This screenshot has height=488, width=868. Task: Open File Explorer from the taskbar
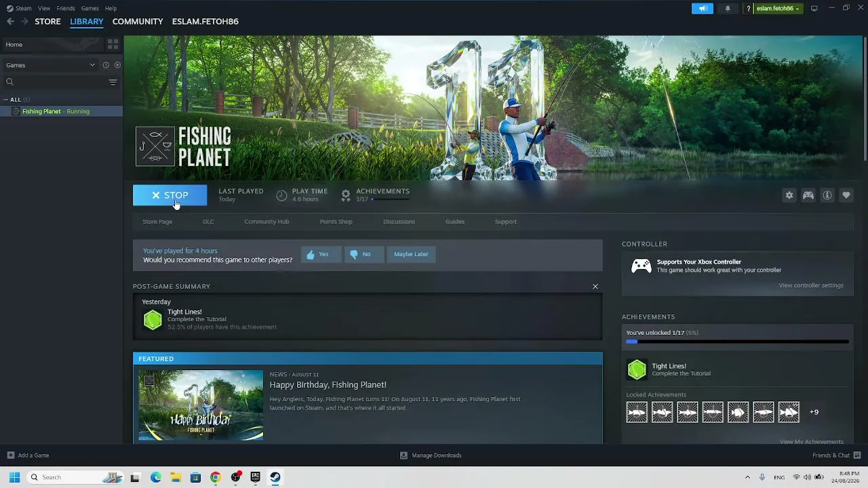[175, 477]
